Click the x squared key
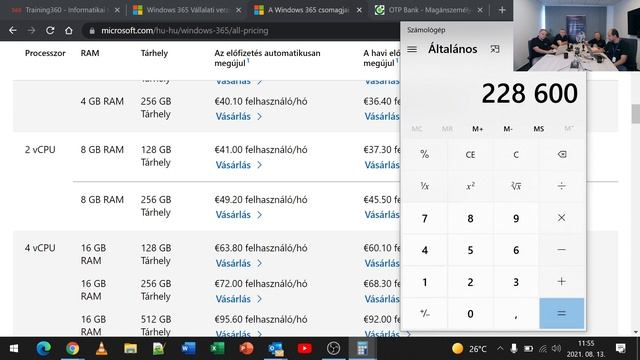The height and width of the screenshot is (360, 640). (470, 186)
